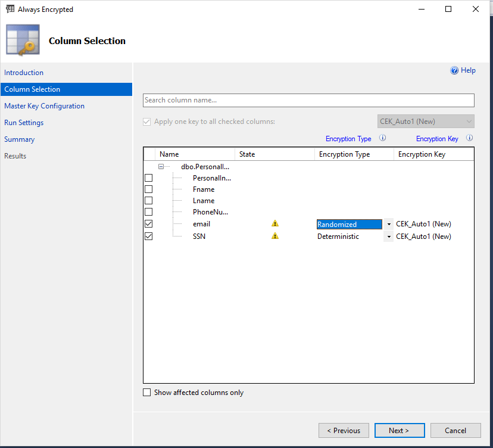Click the warning icon in SSN row
The width and height of the screenshot is (493, 448).
pos(275,236)
